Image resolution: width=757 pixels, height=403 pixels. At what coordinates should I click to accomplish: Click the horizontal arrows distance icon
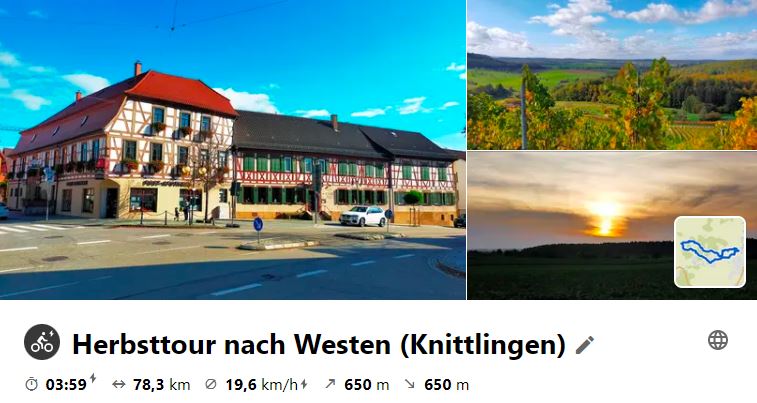[x=119, y=384]
